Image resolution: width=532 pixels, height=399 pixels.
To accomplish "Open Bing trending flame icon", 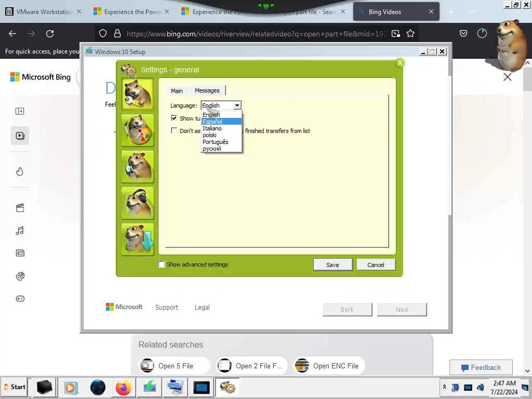I will coord(20,171).
